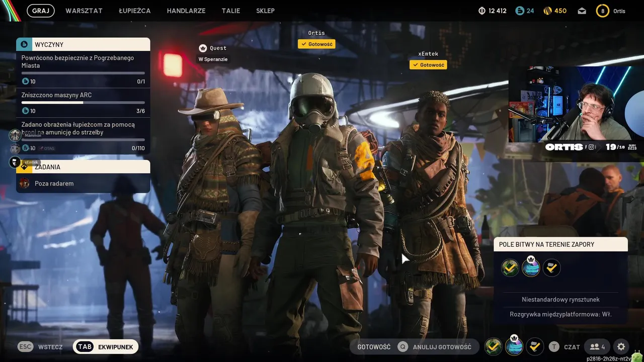Click the ESC key icon
The height and width of the screenshot is (362, 644).
[x=26, y=347]
